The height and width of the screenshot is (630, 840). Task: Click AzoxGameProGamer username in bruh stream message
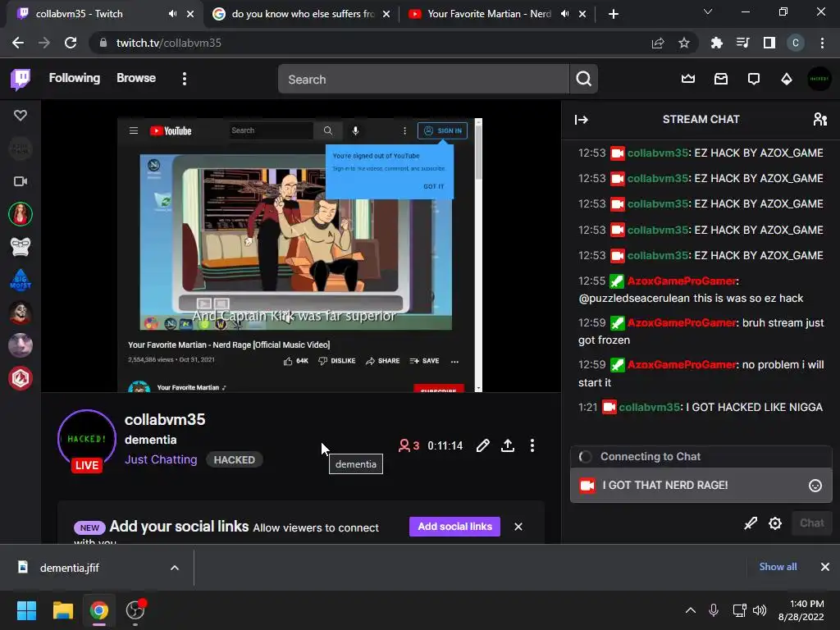point(682,323)
